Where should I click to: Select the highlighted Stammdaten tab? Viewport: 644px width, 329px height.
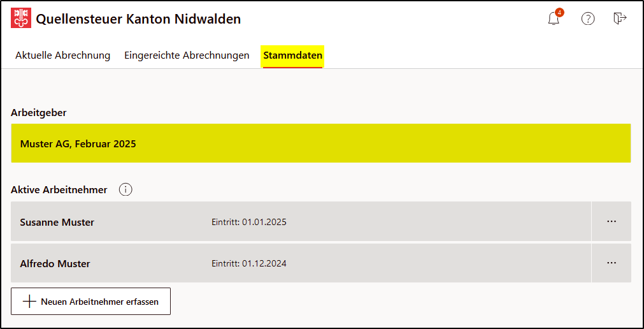(293, 56)
